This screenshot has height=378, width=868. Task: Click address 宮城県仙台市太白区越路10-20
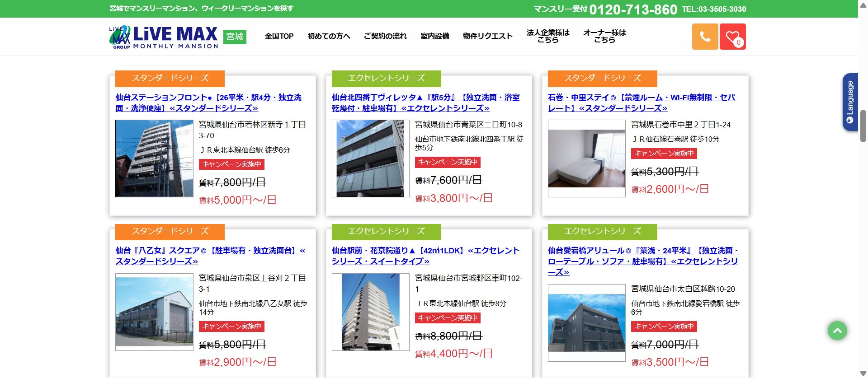(683, 289)
